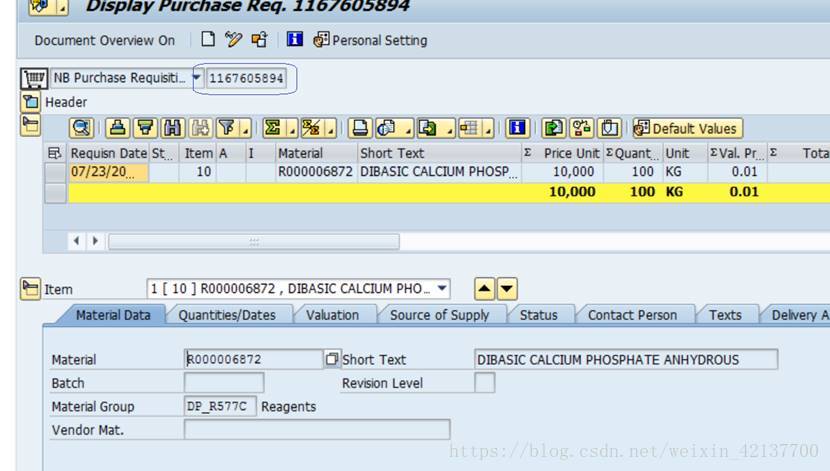The image size is (830, 471).
Task: Click the Print icon in grid toolbar
Action: 360,128
